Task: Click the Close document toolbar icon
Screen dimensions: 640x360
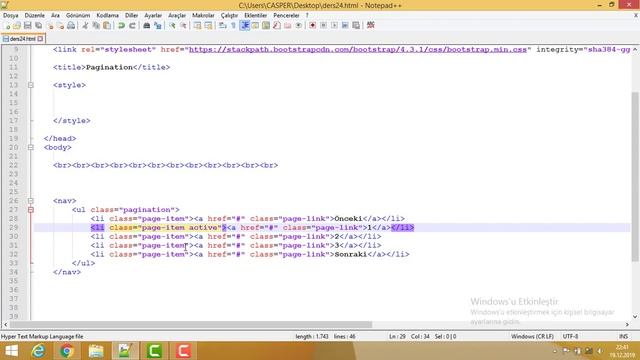Action: tap(50, 25)
